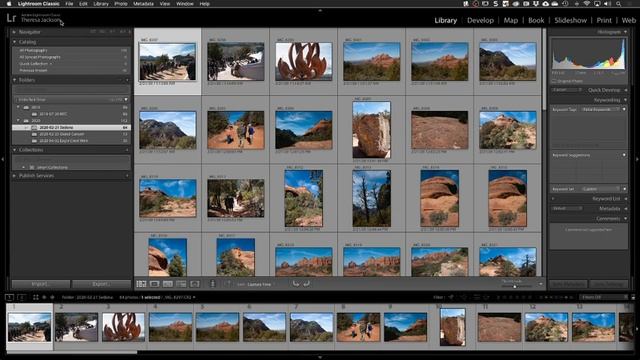Viewport: 640px width, 360px height.
Task: Switch to Grid view in toolbar
Action: click(141, 284)
